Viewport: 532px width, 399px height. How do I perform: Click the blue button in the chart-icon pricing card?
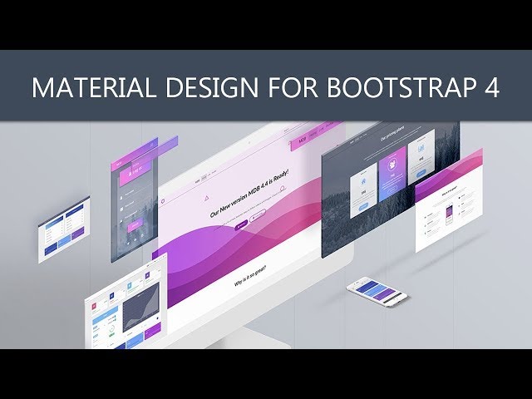pyautogui.click(x=421, y=173)
